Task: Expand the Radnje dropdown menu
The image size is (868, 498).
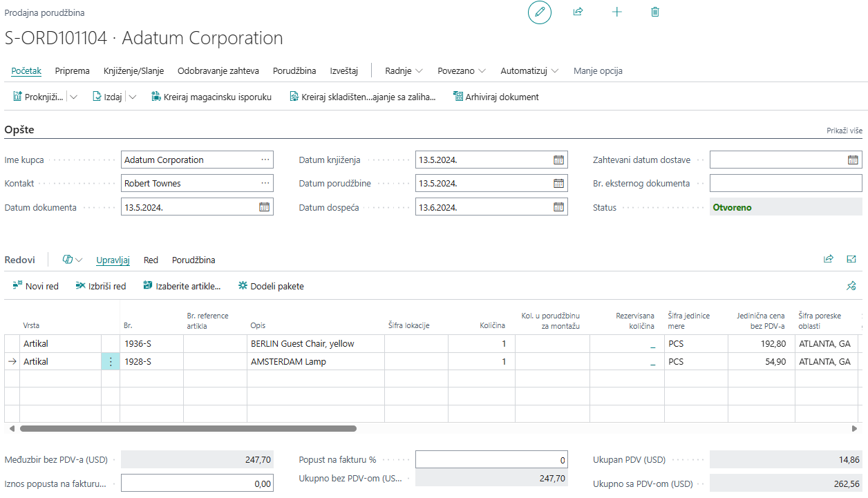Action: pos(404,71)
